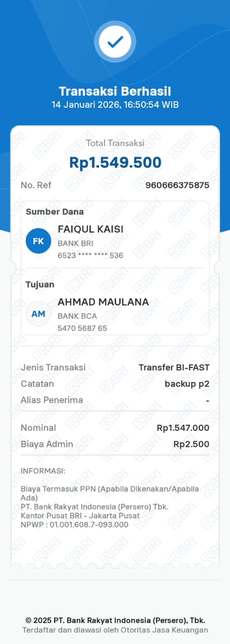Click the note value backup p2
Image resolution: width=230 pixels, height=644 pixels.
[187, 384]
